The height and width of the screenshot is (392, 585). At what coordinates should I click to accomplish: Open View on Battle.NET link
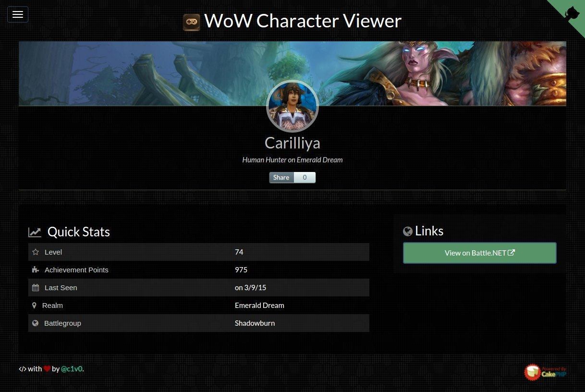[480, 253]
